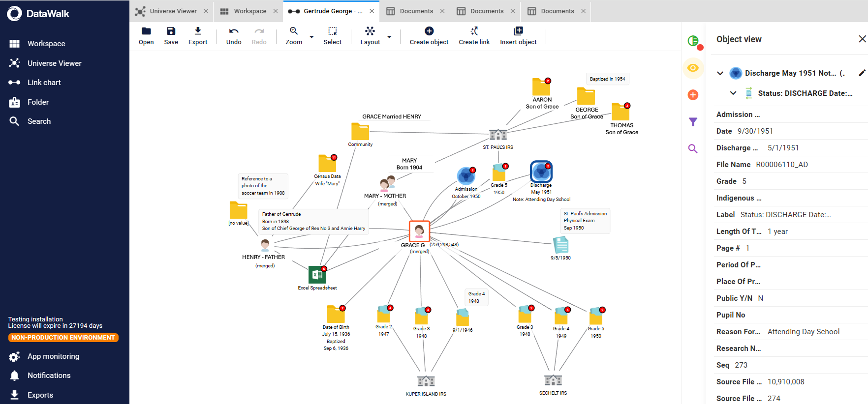Click the Reason For value Attending Day School

coord(804,332)
